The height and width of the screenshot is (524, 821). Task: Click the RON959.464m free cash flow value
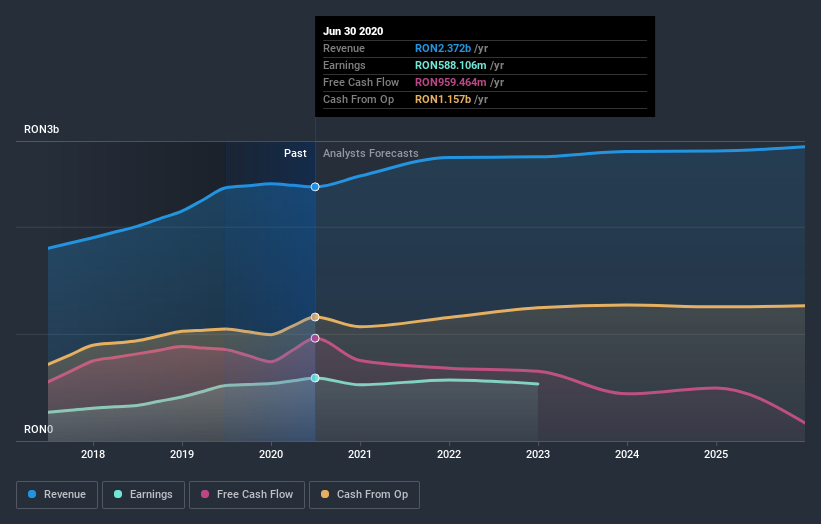pyautogui.click(x=451, y=82)
